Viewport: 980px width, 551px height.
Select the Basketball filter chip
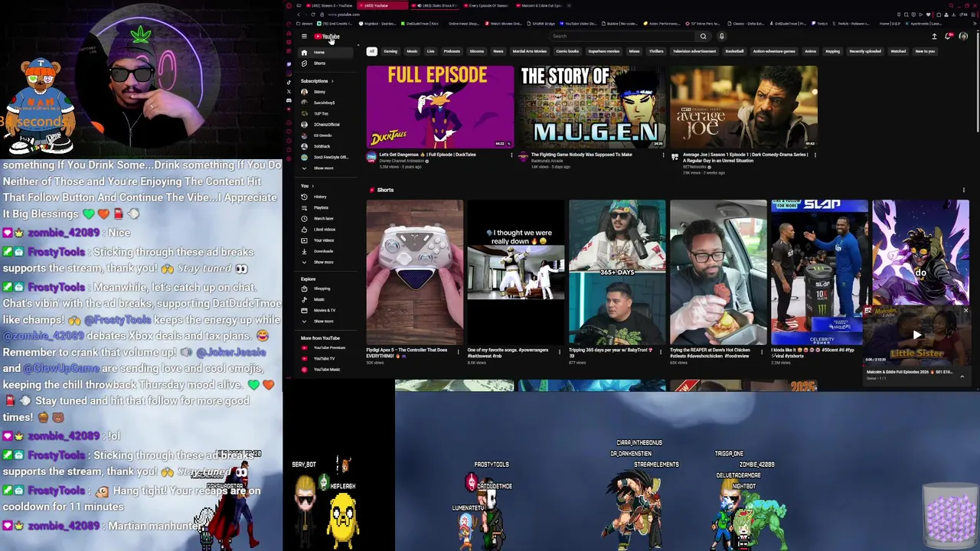click(734, 51)
